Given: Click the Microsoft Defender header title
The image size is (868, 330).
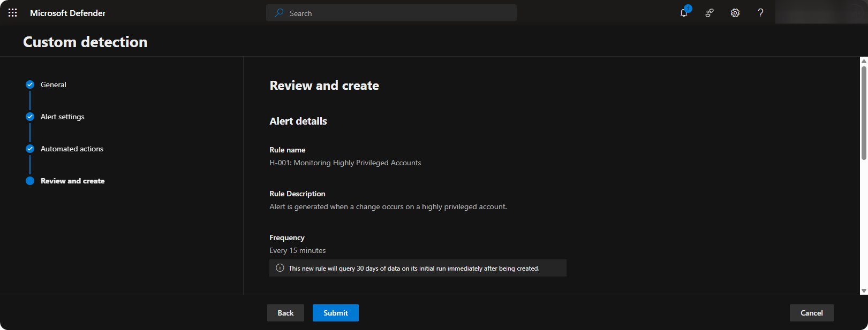Looking at the screenshot, I should tap(68, 13).
